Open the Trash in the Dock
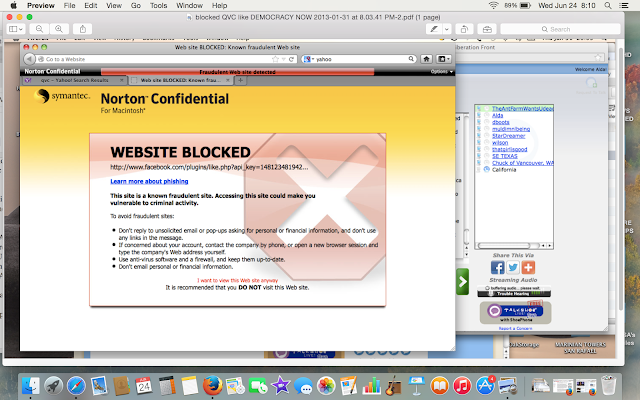The width and height of the screenshot is (640, 400). (608, 386)
